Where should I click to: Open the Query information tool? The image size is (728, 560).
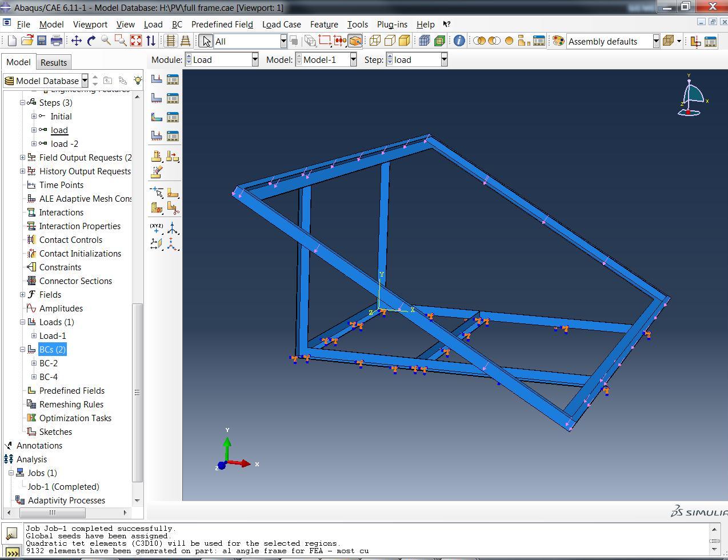tap(459, 41)
